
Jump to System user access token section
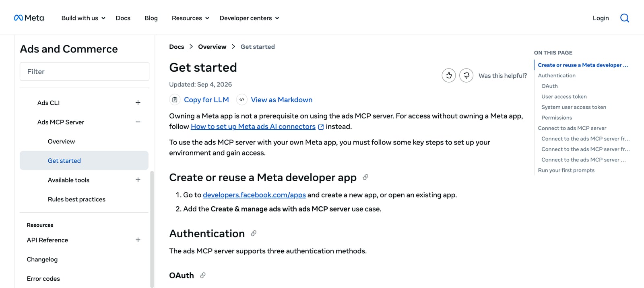(x=574, y=107)
